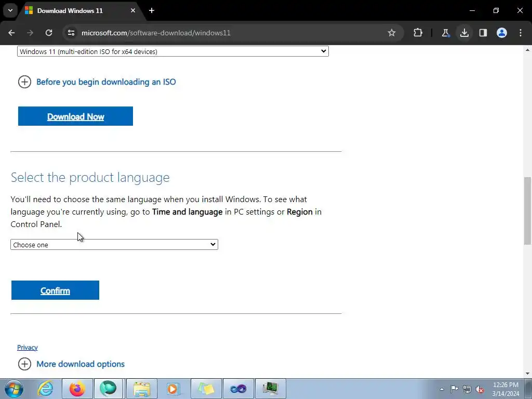The image size is (532, 399).
Task: Click the scrollbar up arrow
Action: [528, 50]
